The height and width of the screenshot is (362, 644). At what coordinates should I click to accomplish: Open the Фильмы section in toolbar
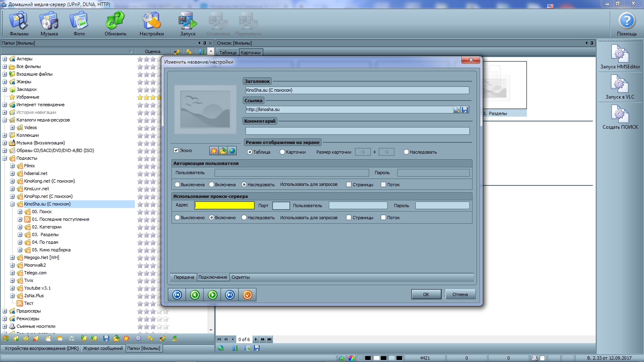(x=19, y=23)
